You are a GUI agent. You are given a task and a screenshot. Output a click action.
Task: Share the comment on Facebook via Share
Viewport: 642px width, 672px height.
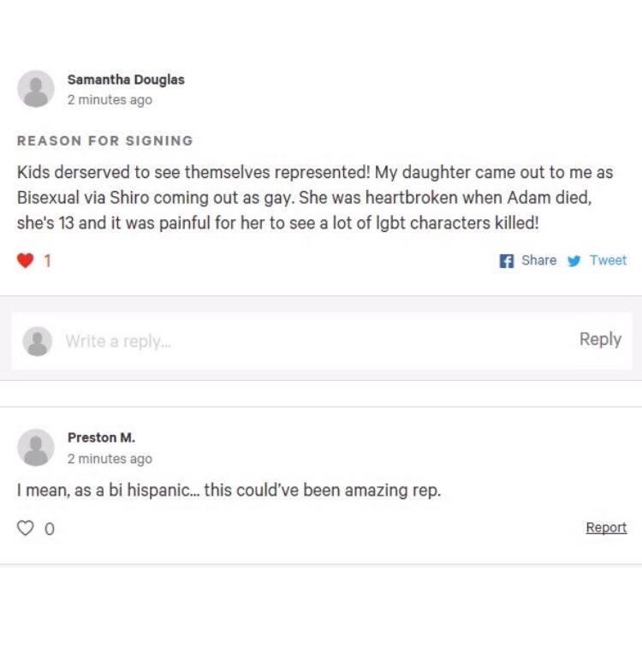538,260
